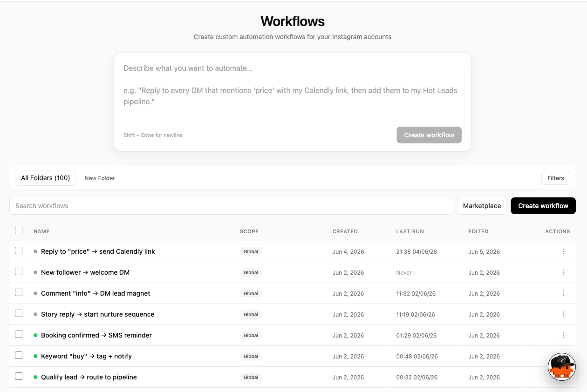Open actions menu for Reply to "price" workflow
This screenshot has height=392, width=587.
pyautogui.click(x=564, y=251)
